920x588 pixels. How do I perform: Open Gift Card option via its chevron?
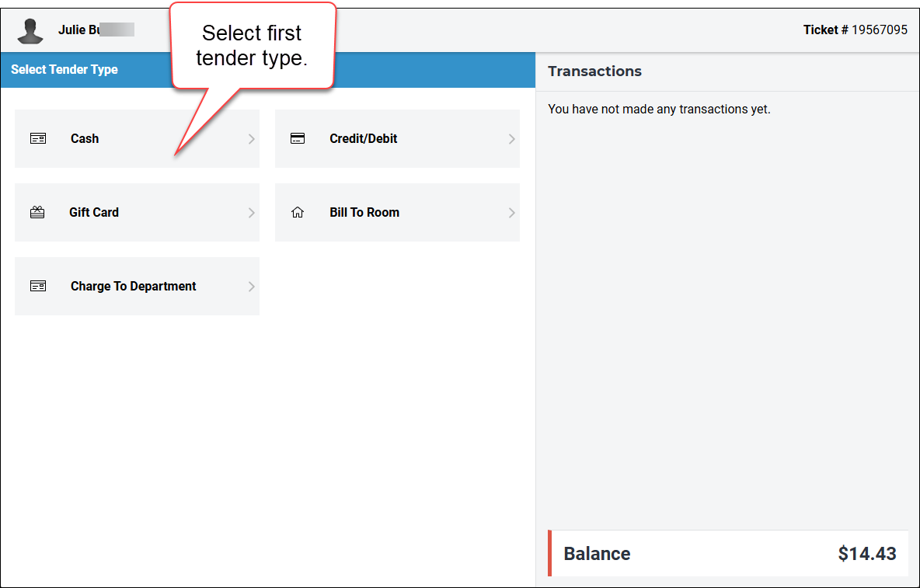(251, 212)
